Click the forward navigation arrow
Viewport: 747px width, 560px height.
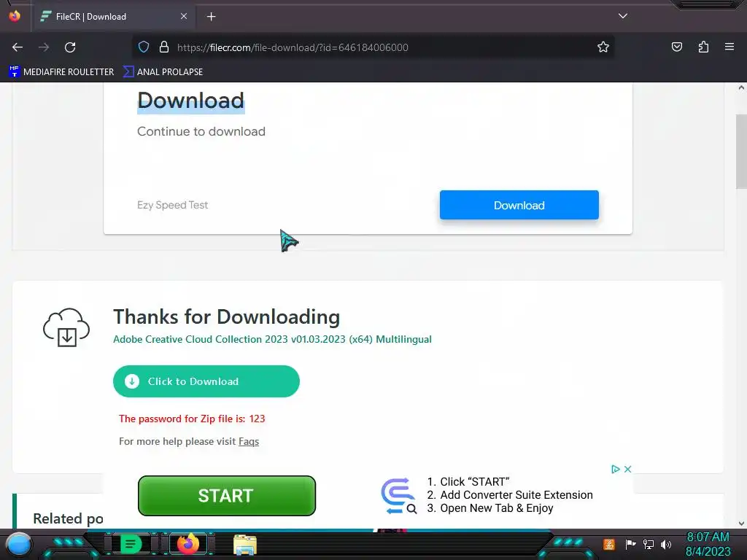[44, 47]
